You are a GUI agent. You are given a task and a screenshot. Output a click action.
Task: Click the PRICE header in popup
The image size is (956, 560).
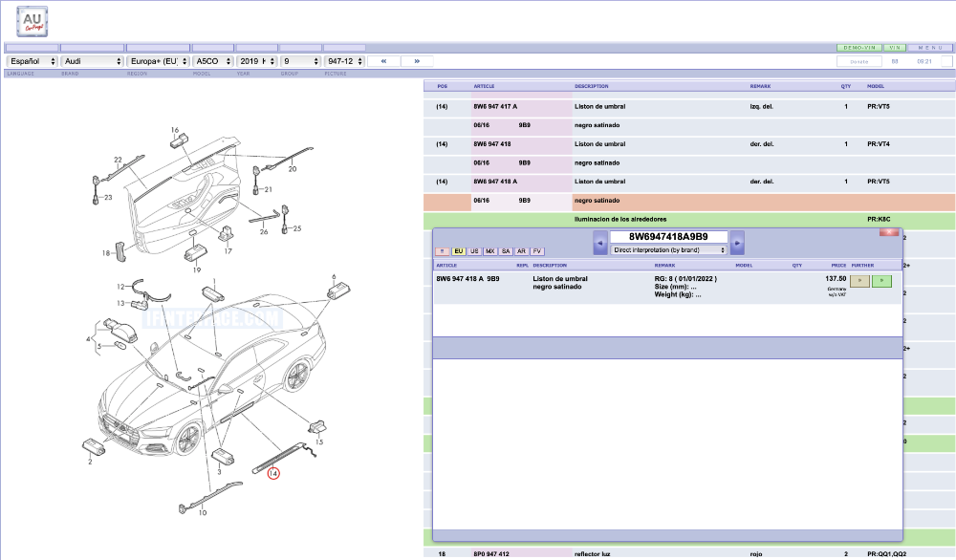(839, 266)
